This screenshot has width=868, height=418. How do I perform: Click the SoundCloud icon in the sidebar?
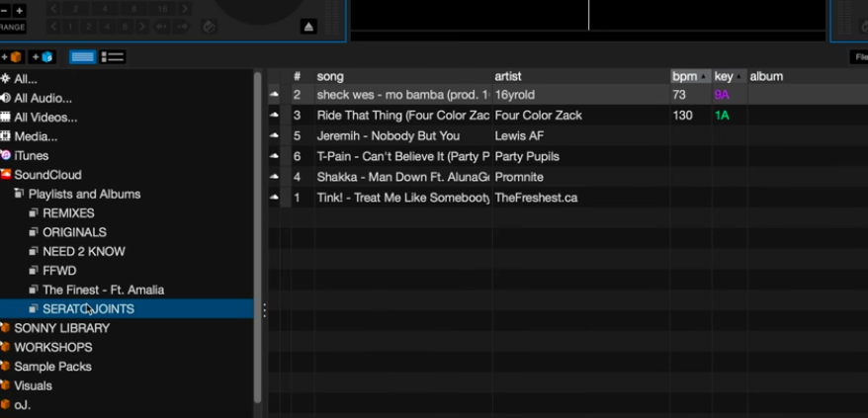[x=6, y=174]
